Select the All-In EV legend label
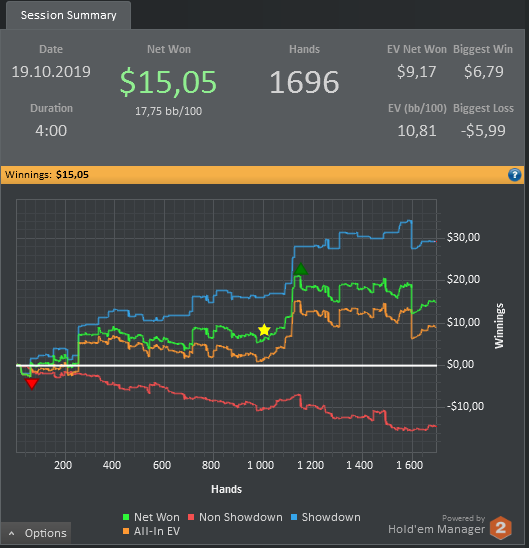This screenshot has height=548, width=529. tap(157, 531)
